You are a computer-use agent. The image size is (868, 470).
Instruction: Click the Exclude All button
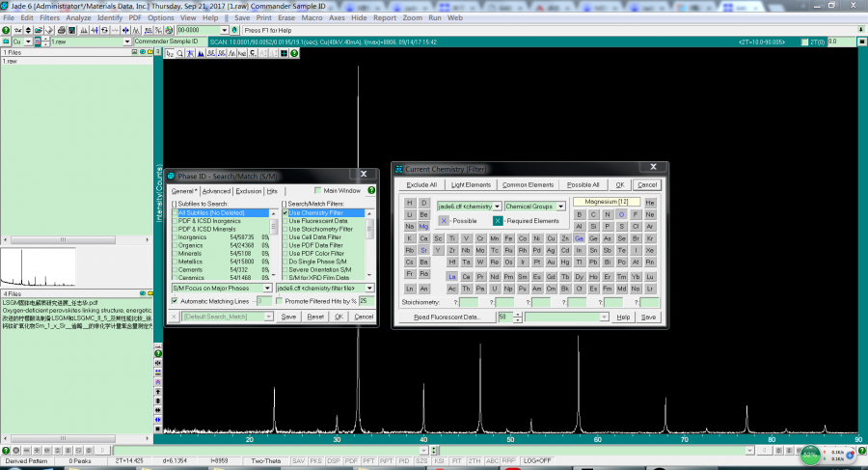(420, 184)
